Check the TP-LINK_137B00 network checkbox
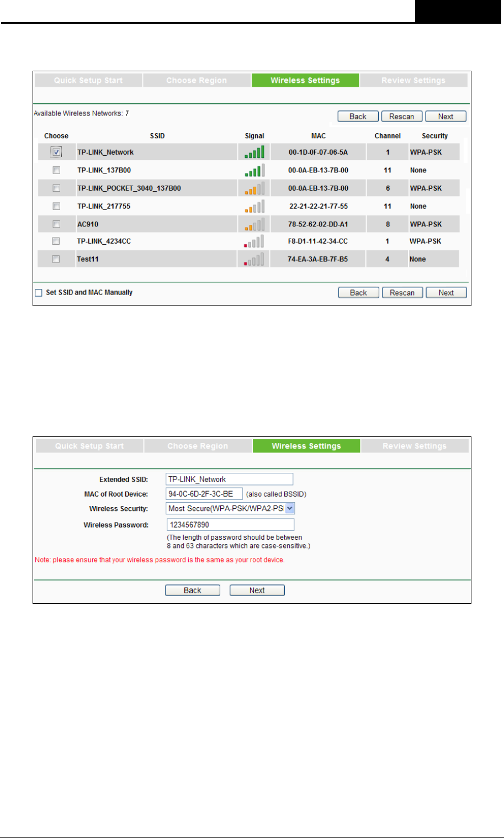Viewport: 504px width, 838px height. 56,170
